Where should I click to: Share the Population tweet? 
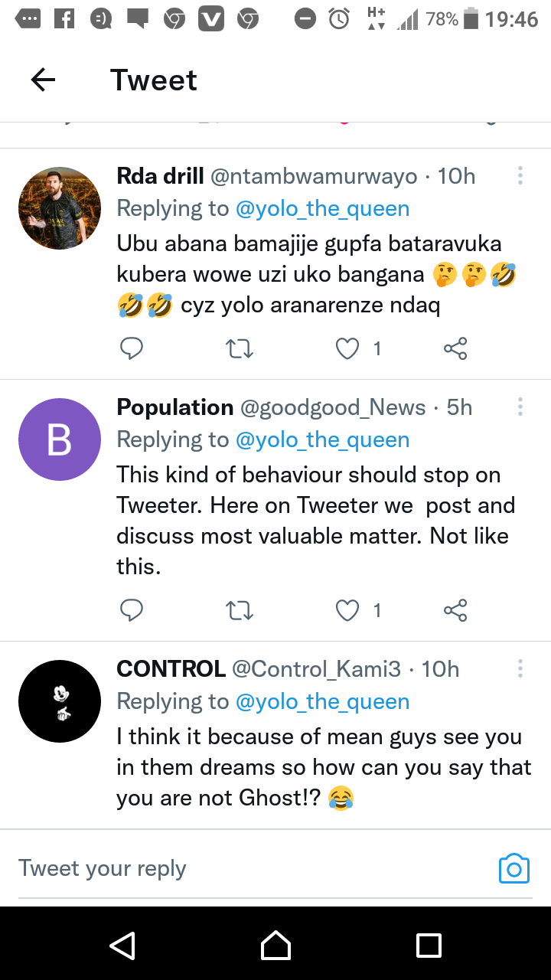coord(455,610)
